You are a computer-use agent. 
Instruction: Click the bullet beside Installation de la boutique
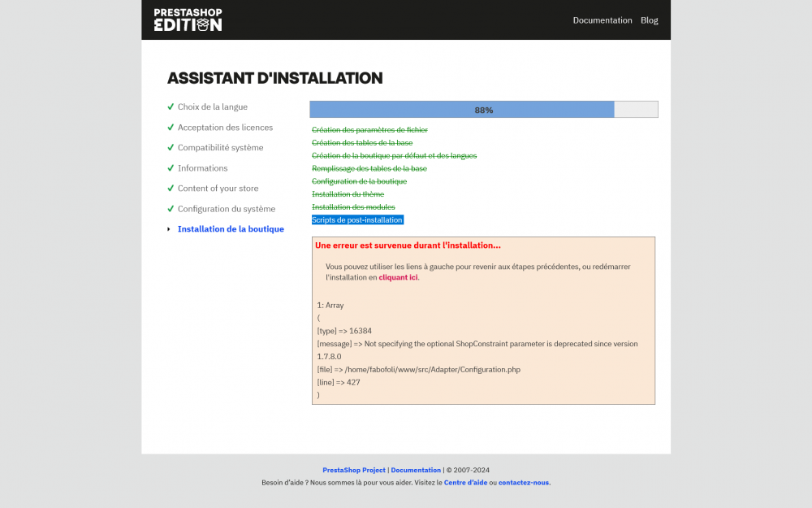[x=171, y=229]
